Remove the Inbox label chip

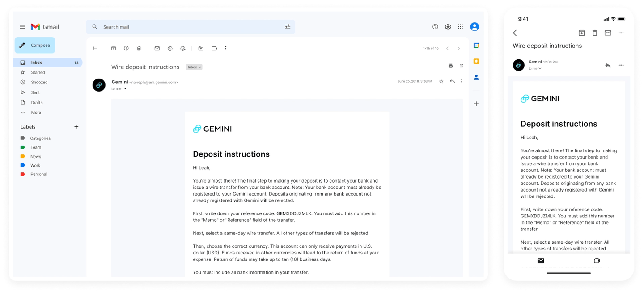click(x=200, y=67)
